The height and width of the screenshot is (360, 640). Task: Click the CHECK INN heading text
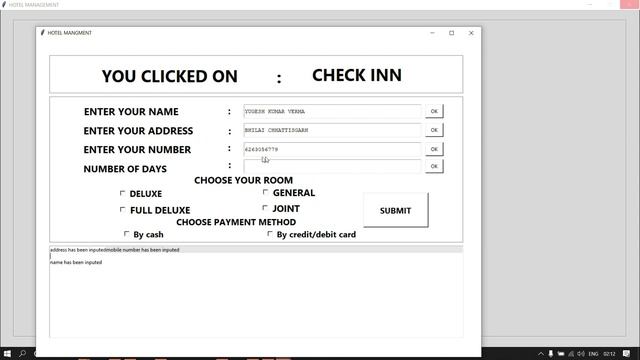tap(357, 75)
